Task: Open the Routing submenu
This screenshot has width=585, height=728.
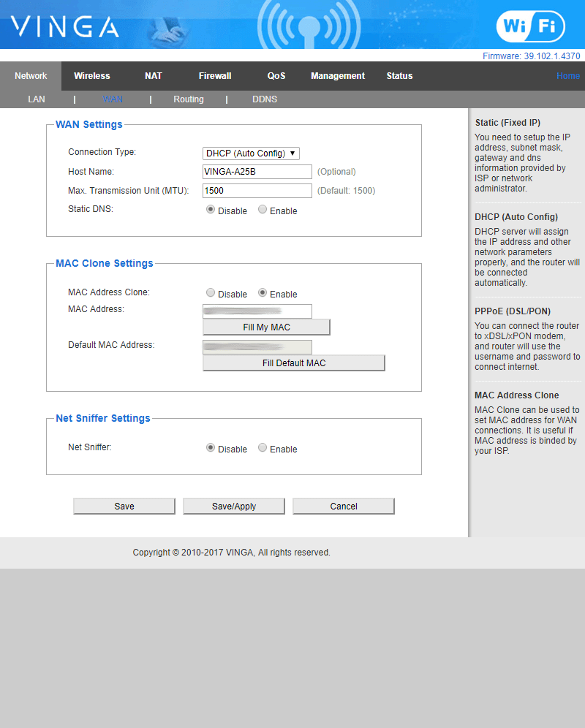Action: [189, 99]
